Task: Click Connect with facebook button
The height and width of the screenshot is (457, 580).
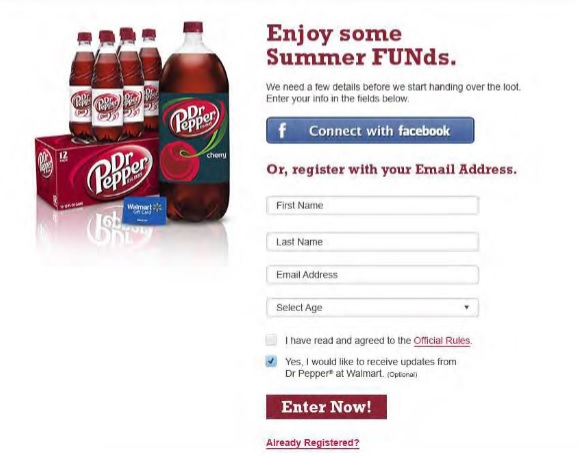Action: point(370,130)
